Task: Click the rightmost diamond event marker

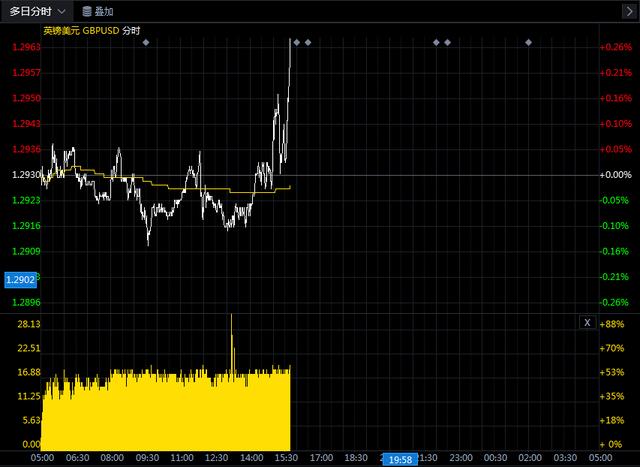Action: [528, 42]
